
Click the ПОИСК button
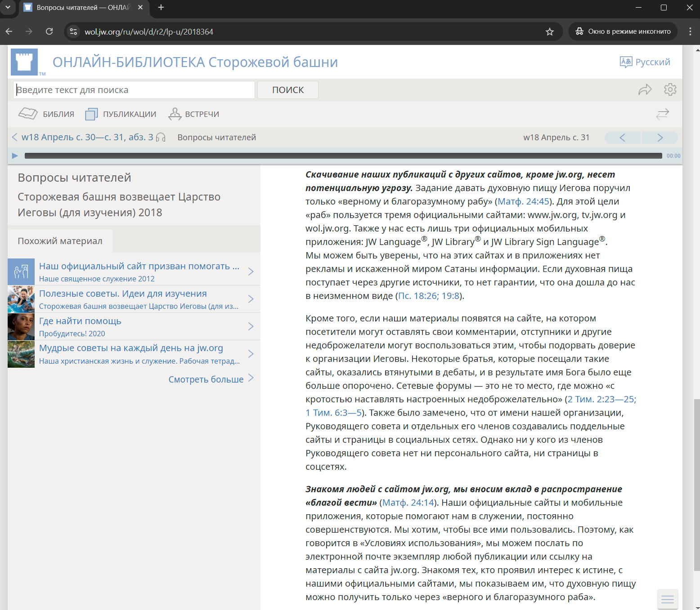(x=288, y=90)
